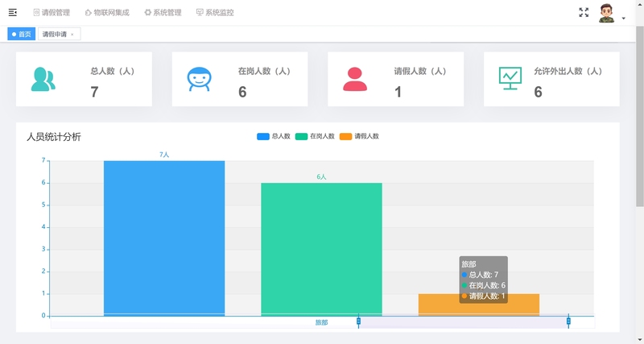The width and height of the screenshot is (644, 344).
Task: Toggle the 在岗人数 legend series
Action: (315, 136)
